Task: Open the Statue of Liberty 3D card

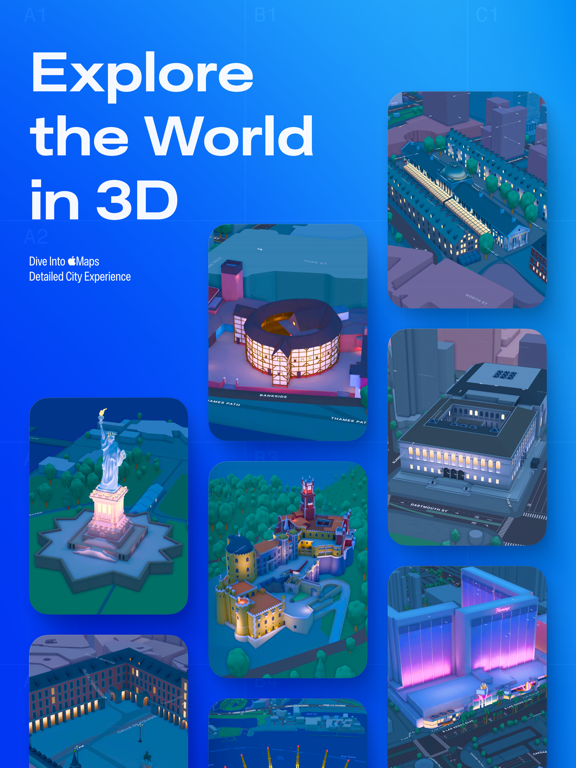Action: [x=109, y=506]
